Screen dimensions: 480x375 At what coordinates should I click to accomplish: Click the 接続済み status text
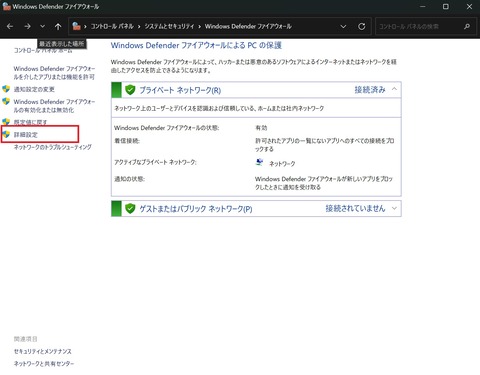(370, 90)
